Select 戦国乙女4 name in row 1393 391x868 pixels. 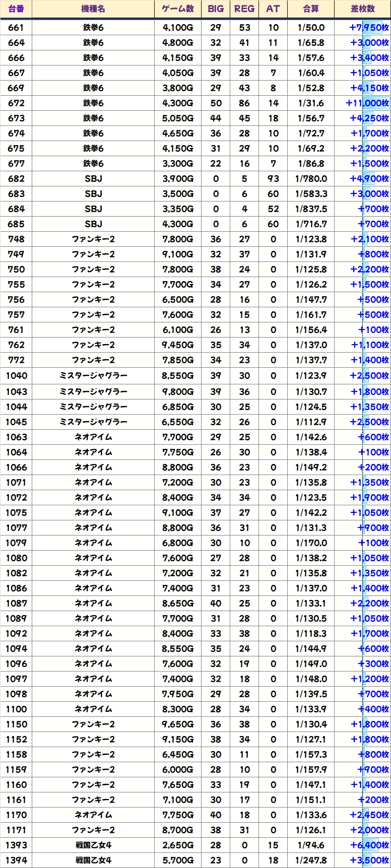[93, 845]
